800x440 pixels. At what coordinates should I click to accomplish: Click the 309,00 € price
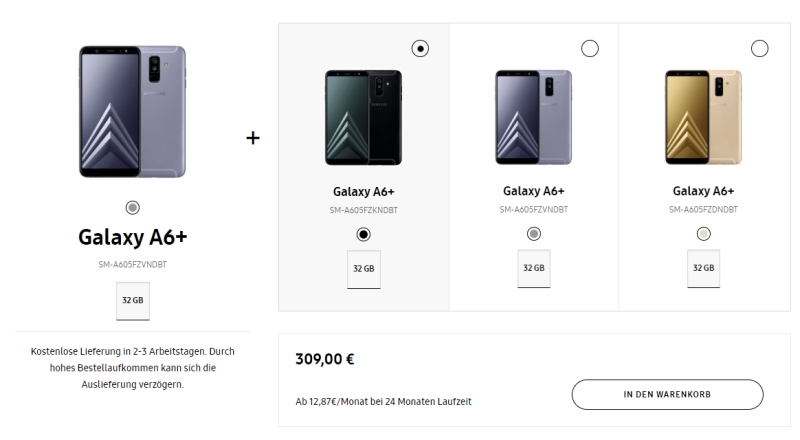click(325, 359)
